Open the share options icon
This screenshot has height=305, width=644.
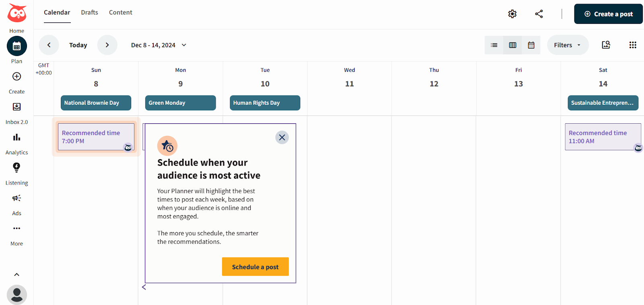point(539,13)
